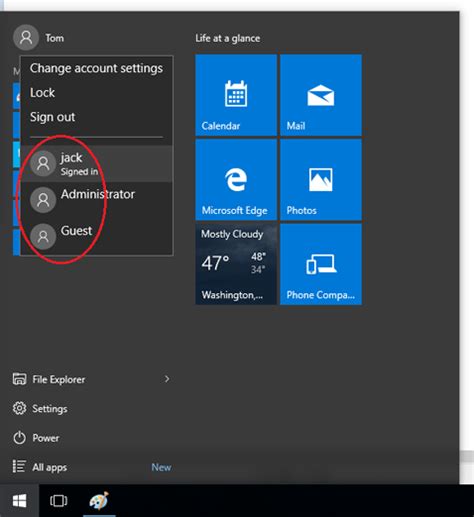Launch Microsoft Edge tile
474x517 pixels.
[x=236, y=180]
